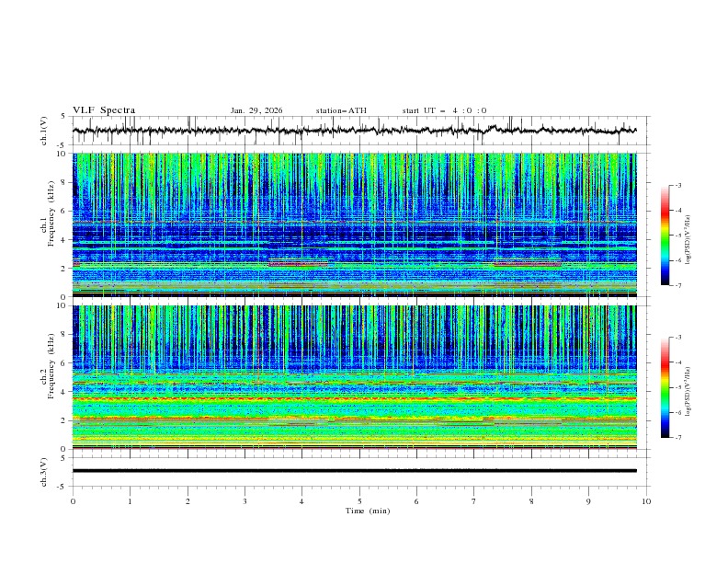Select the "start UT = 4 :0 :0" text
This screenshot has height=563, width=728.
coord(444,110)
